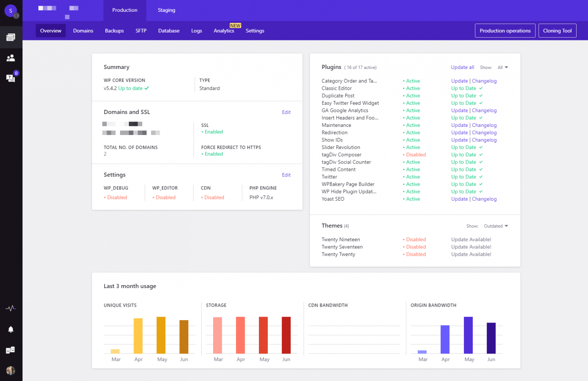588x381 pixels.
Task: Open the plugins Show All dropdown
Action: pos(503,67)
